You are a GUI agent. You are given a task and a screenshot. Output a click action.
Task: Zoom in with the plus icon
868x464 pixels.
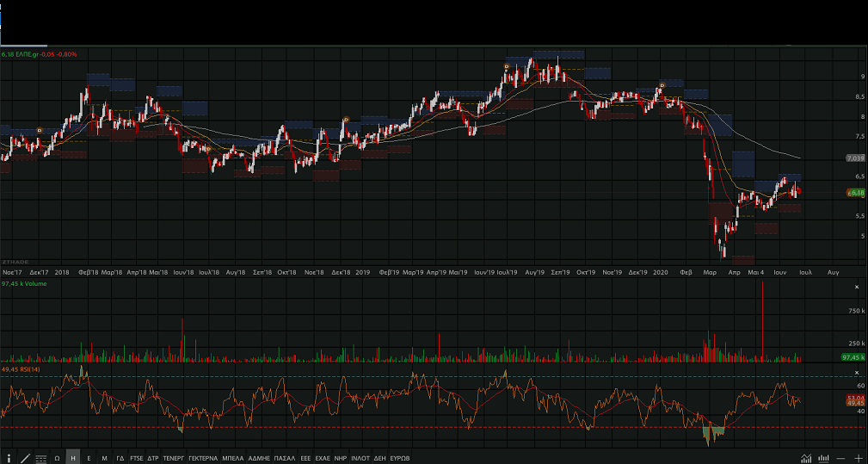[x=858, y=458]
